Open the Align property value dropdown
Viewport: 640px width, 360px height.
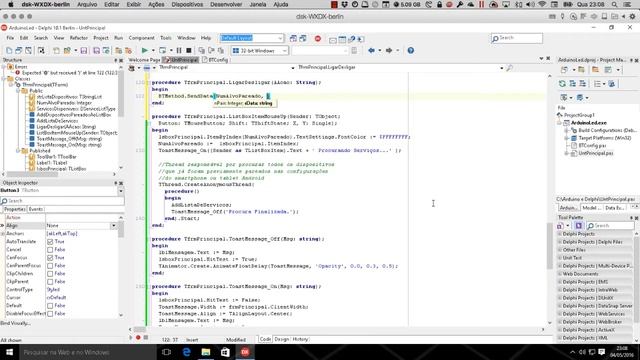point(113,226)
